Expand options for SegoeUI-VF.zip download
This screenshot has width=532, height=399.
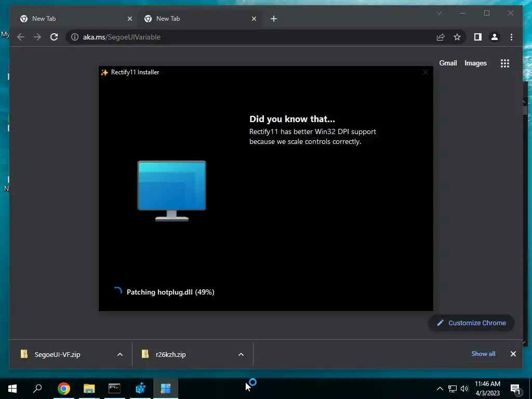(120, 354)
